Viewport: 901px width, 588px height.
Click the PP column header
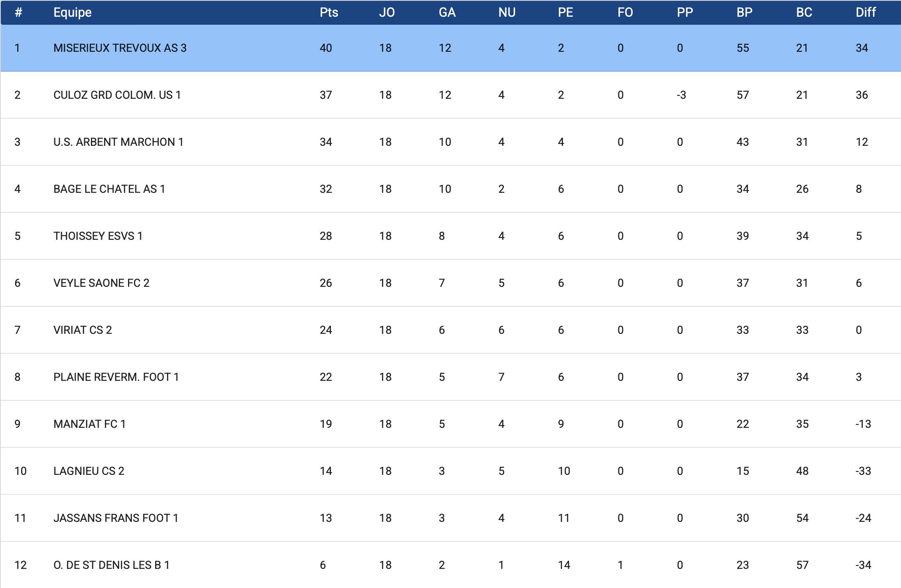(x=685, y=12)
